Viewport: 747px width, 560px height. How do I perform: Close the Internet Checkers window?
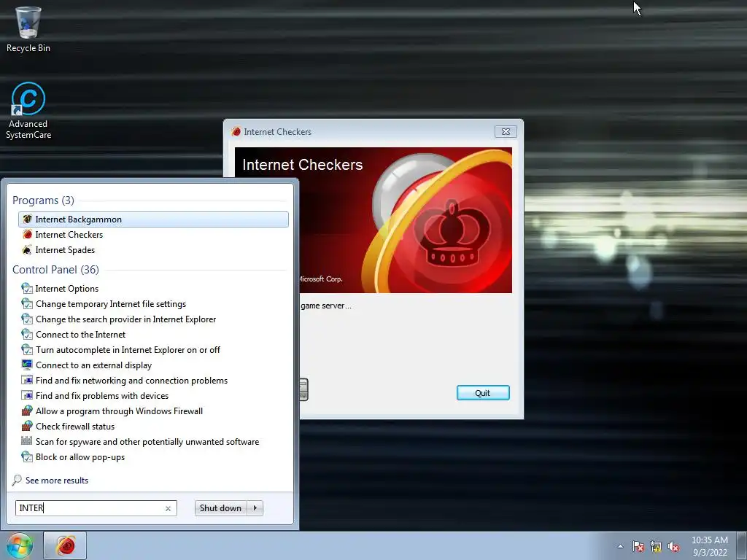pos(506,131)
